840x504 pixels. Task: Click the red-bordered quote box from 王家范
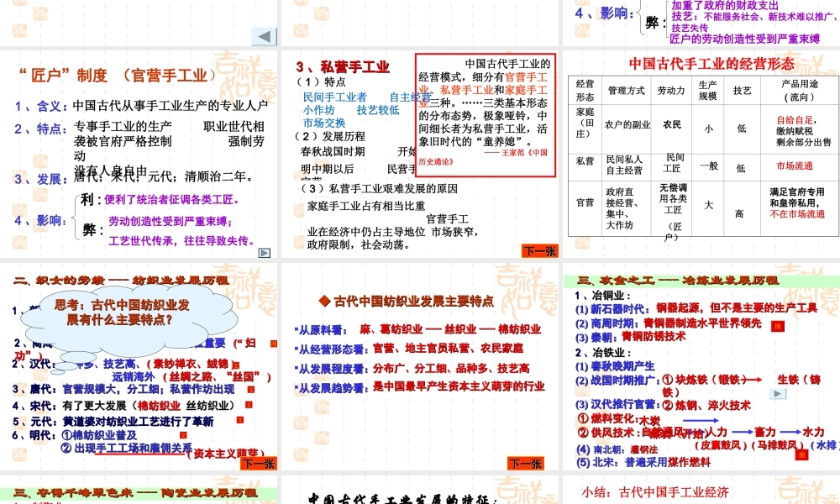(486, 114)
